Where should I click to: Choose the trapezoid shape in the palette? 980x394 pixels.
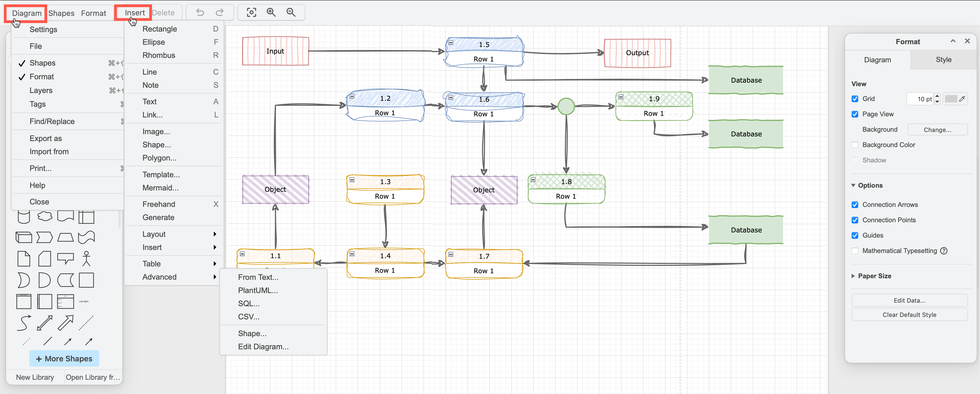[66, 237]
